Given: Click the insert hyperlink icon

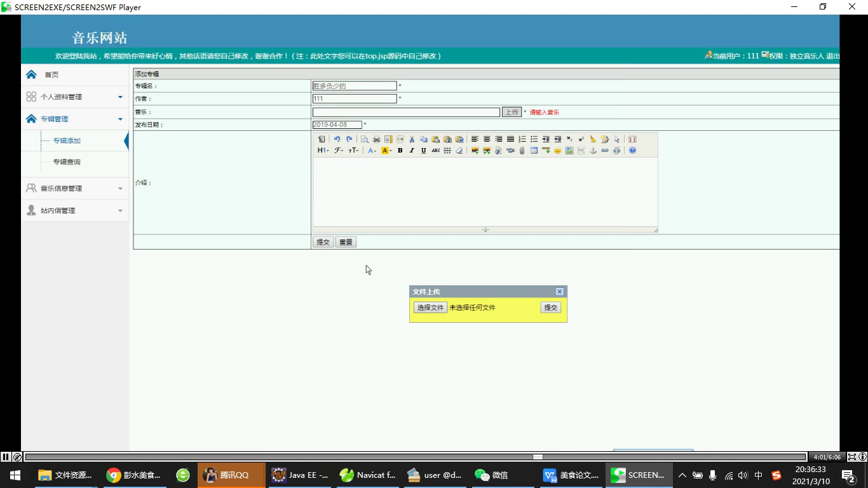Looking at the screenshot, I should (x=605, y=151).
